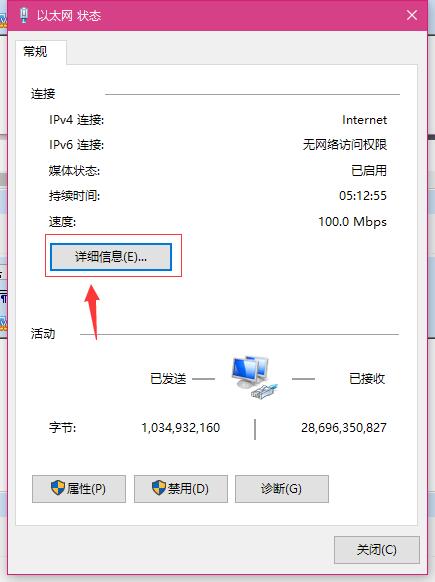435x582 pixels.
Task: Click the duration value 05:12:55
Action: click(363, 196)
